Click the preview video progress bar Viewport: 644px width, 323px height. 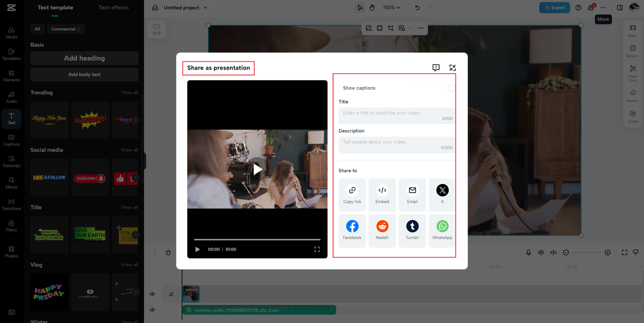click(257, 239)
